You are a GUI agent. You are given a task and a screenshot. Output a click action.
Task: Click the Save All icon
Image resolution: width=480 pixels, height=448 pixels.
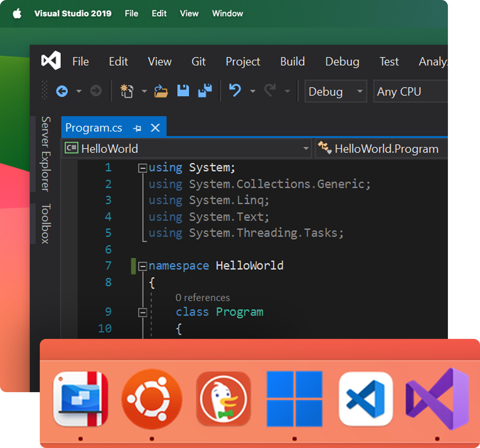205,91
